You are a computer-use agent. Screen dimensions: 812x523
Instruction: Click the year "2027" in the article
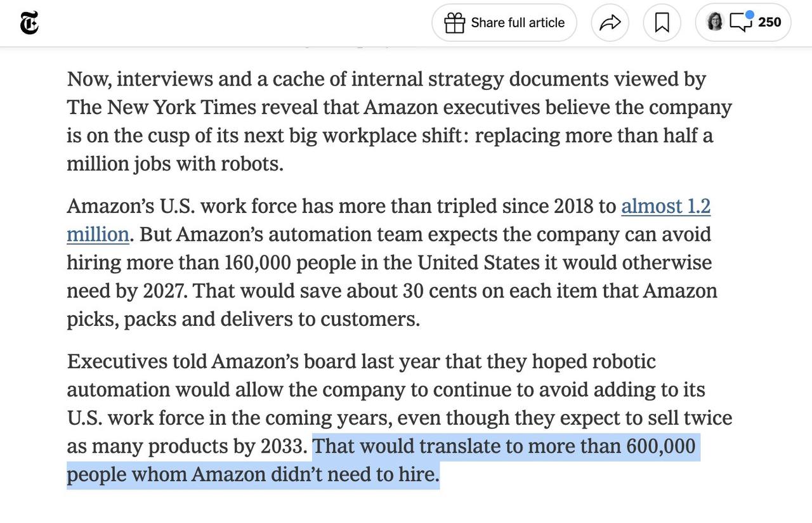pyautogui.click(x=164, y=291)
